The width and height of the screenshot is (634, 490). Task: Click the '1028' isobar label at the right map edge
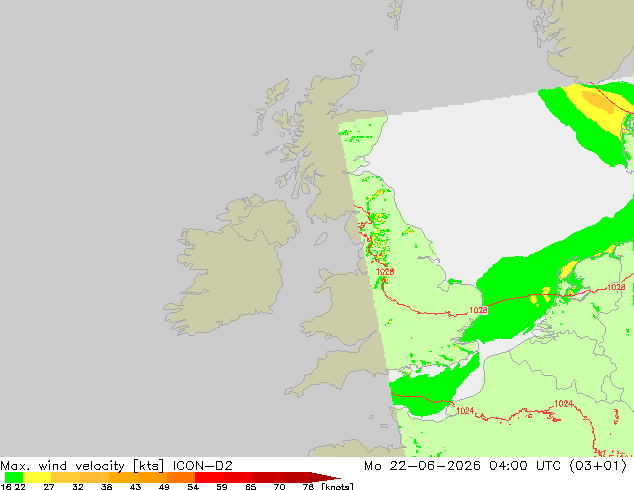[616, 287]
